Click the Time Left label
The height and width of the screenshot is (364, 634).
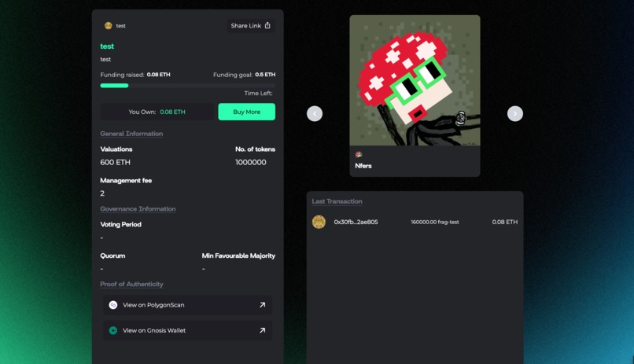258,94
